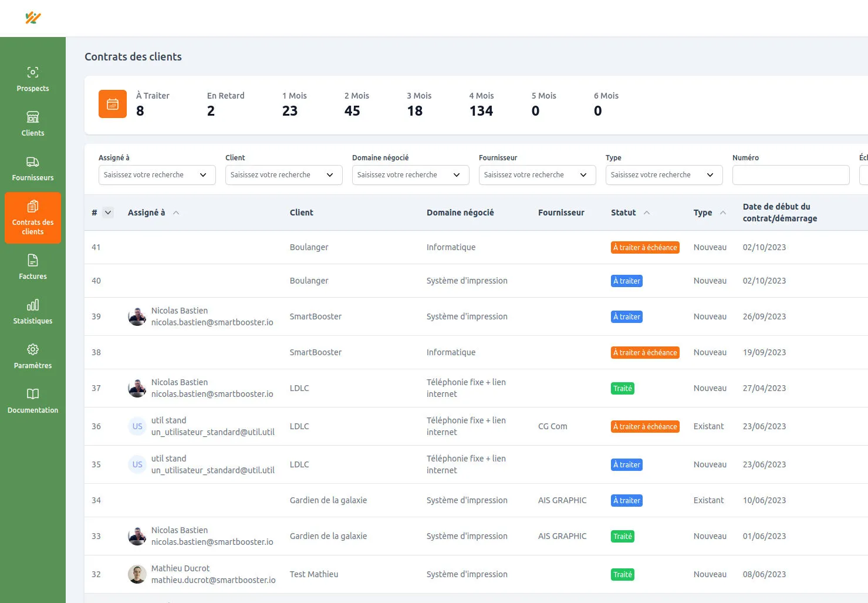Open the Paramètres section
868x603 pixels.
click(x=32, y=356)
